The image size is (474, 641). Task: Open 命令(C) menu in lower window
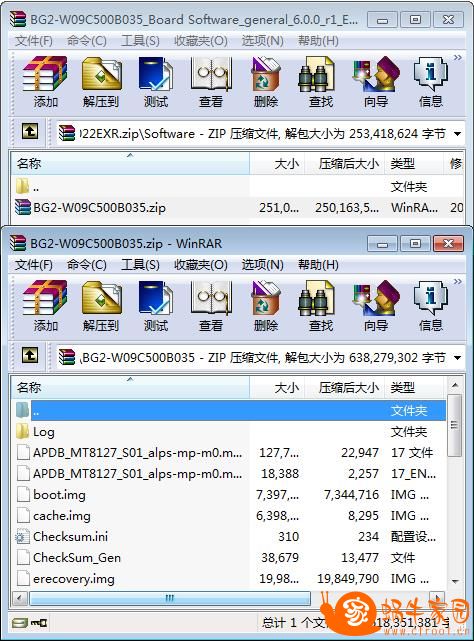pyautogui.click(x=87, y=265)
